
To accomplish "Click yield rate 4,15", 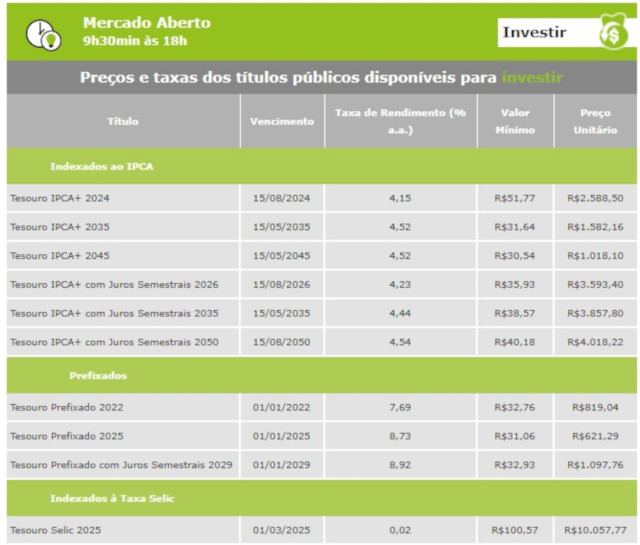I will pyautogui.click(x=400, y=198).
